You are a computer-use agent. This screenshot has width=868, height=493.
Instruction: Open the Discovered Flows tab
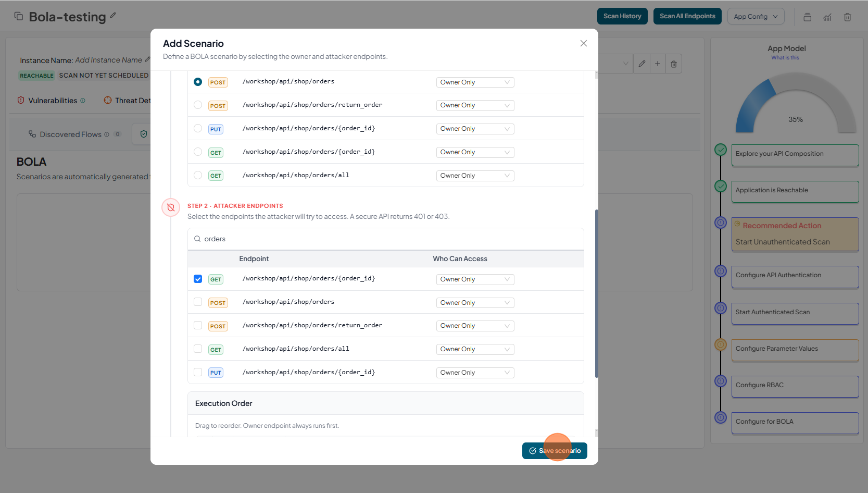[x=70, y=134]
